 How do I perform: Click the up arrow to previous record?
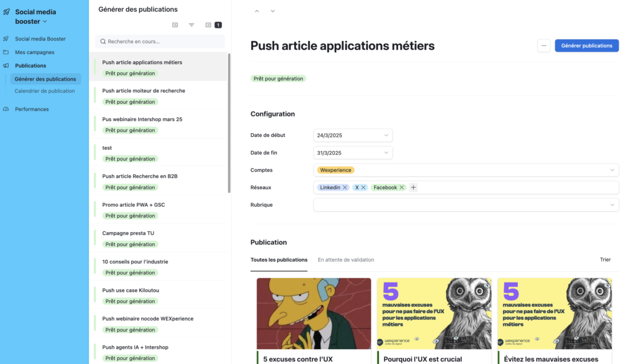point(257,11)
